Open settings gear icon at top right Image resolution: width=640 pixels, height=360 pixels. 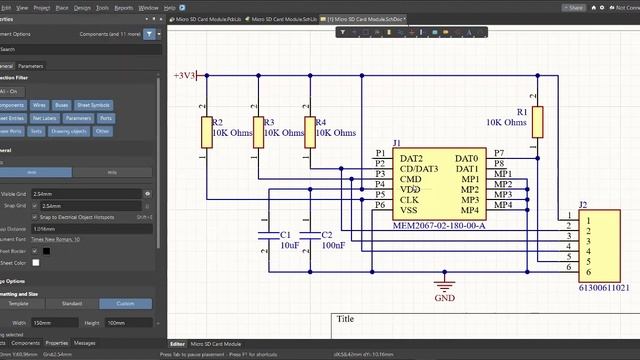[602, 7]
